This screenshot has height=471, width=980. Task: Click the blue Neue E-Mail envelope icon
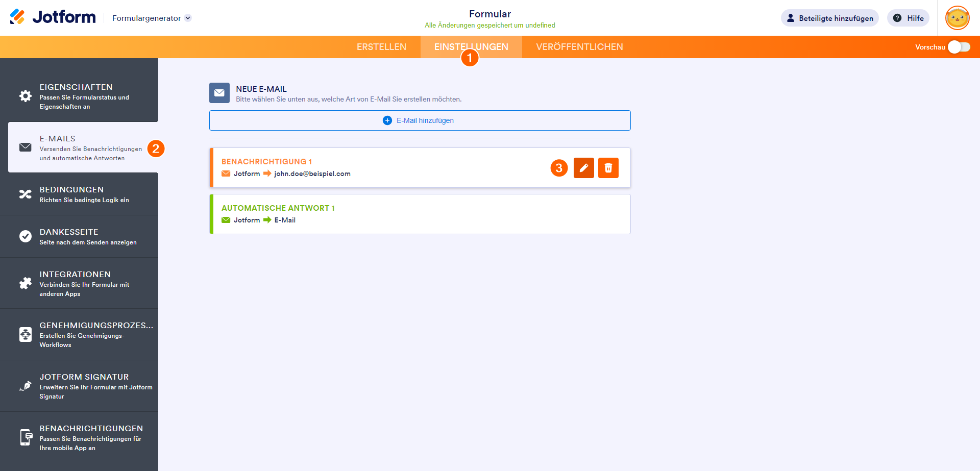(x=219, y=93)
